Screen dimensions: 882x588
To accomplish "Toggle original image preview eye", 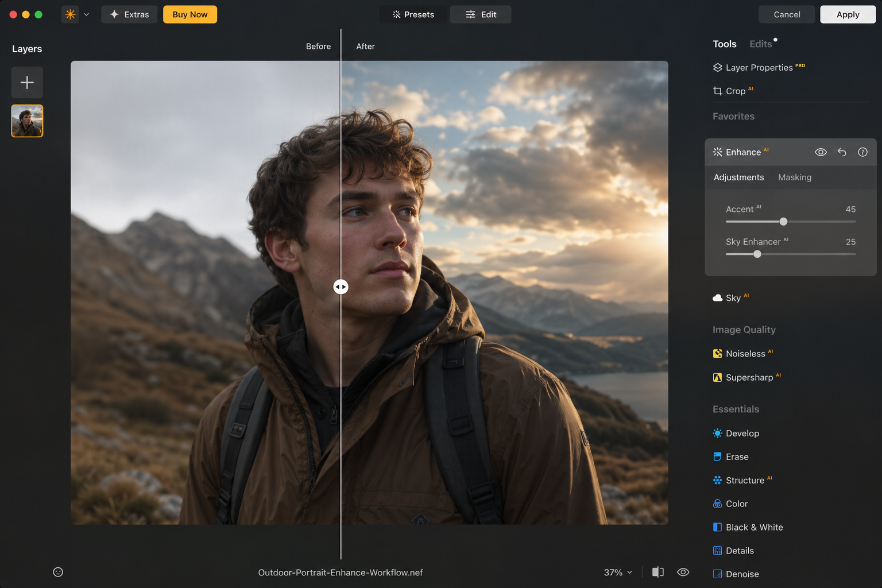I will (683, 572).
